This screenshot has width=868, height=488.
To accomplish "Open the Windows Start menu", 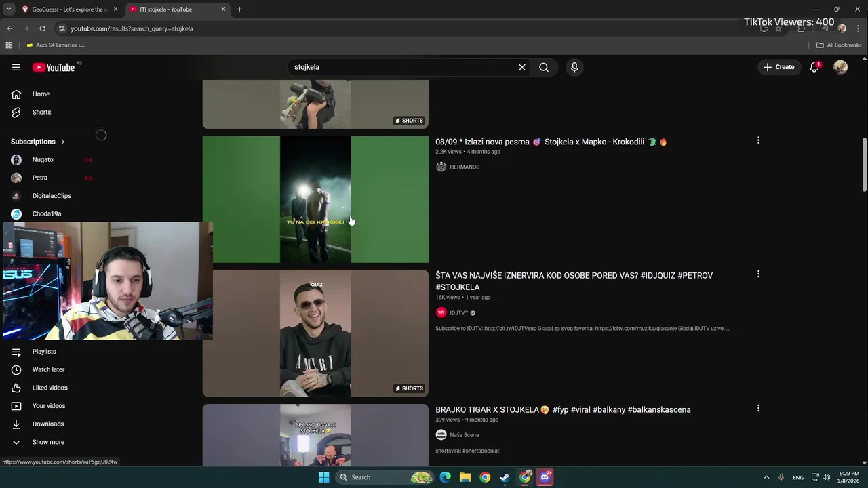I will click(x=323, y=477).
